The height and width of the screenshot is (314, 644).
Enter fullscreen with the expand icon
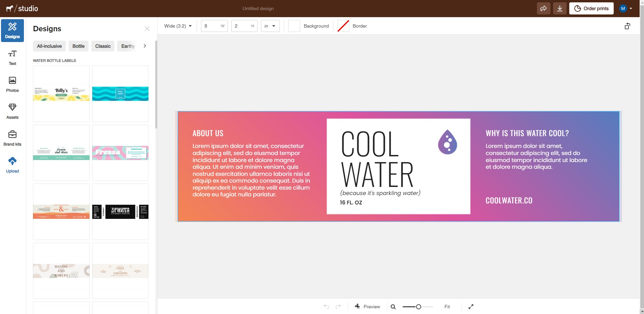point(471,306)
